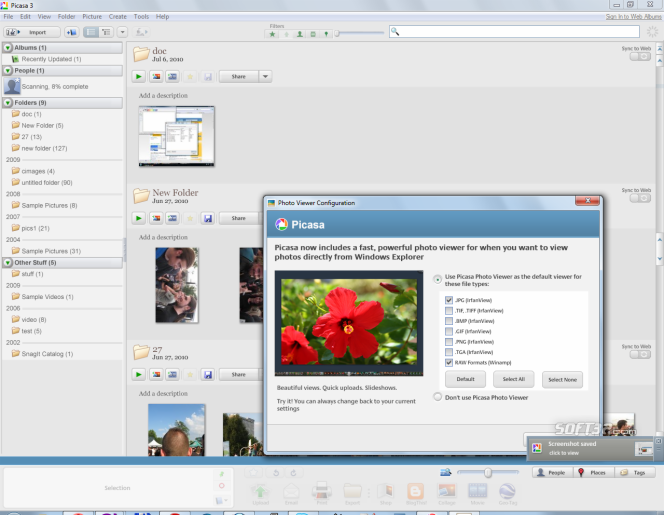Open the Edit menu
The width and height of the screenshot is (664, 515).
(25, 17)
